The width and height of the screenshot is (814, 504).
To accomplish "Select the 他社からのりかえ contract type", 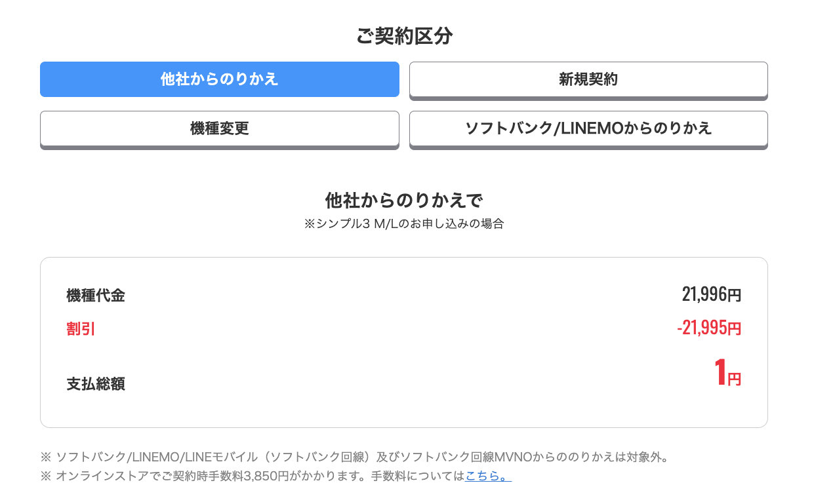I will [x=219, y=79].
